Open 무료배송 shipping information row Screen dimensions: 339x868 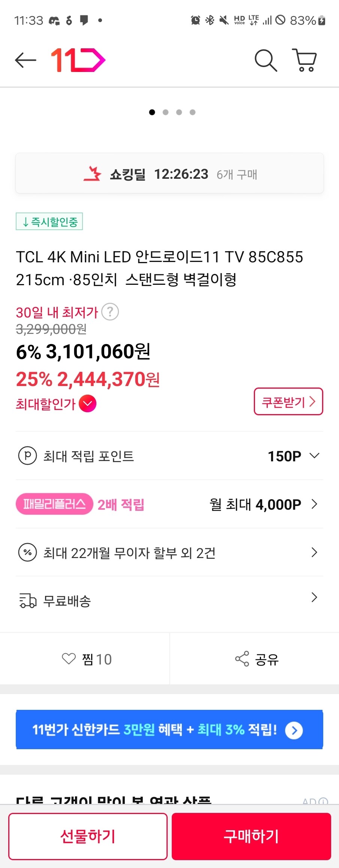pyautogui.click(x=169, y=600)
